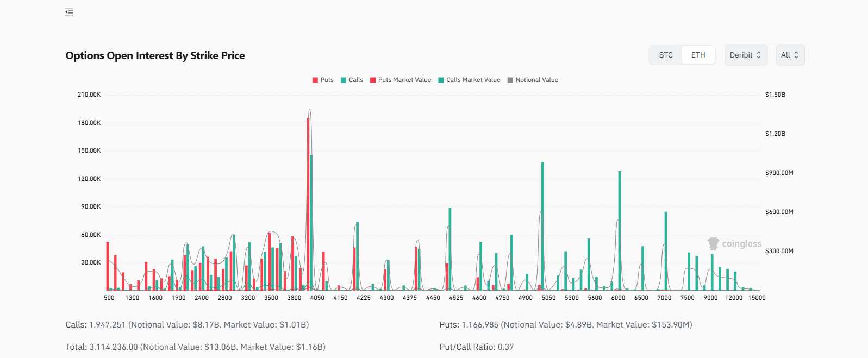
Task: Click the $900.00M right axis label
Action: click(x=779, y=173)
